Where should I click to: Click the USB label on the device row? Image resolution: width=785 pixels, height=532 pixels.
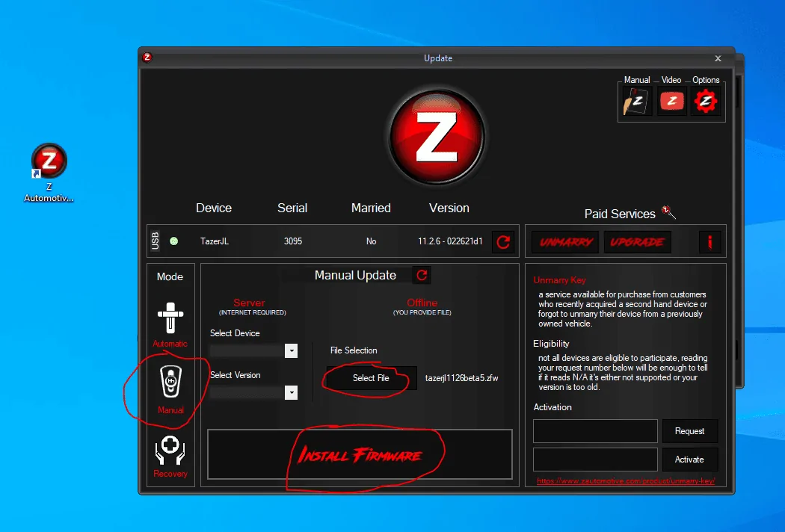click(x=156, y=241)
